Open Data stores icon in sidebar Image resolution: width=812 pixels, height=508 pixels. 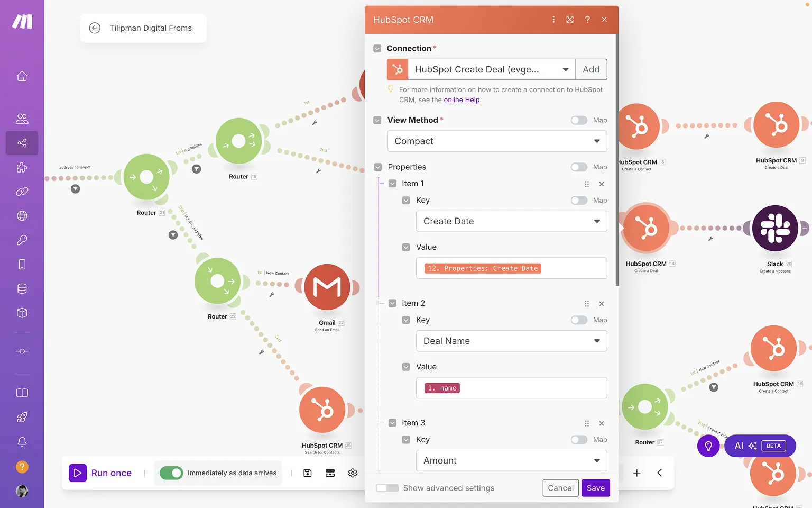tap(22, 289)
